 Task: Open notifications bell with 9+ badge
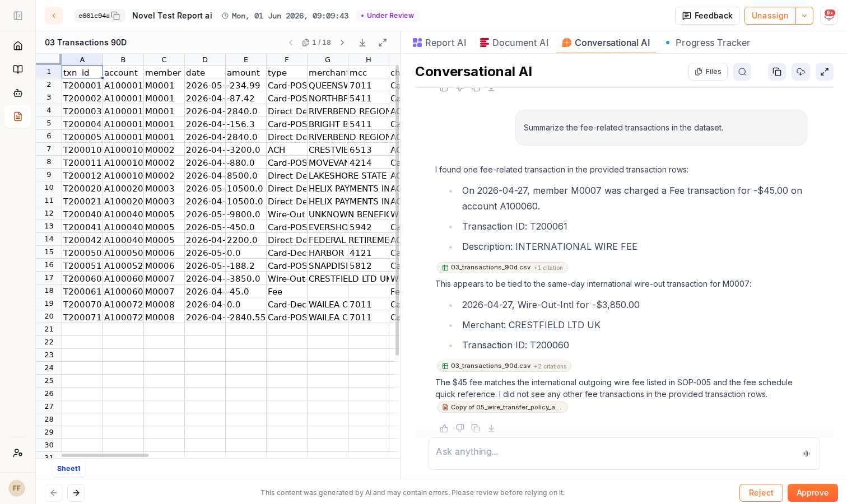[829, 16]
